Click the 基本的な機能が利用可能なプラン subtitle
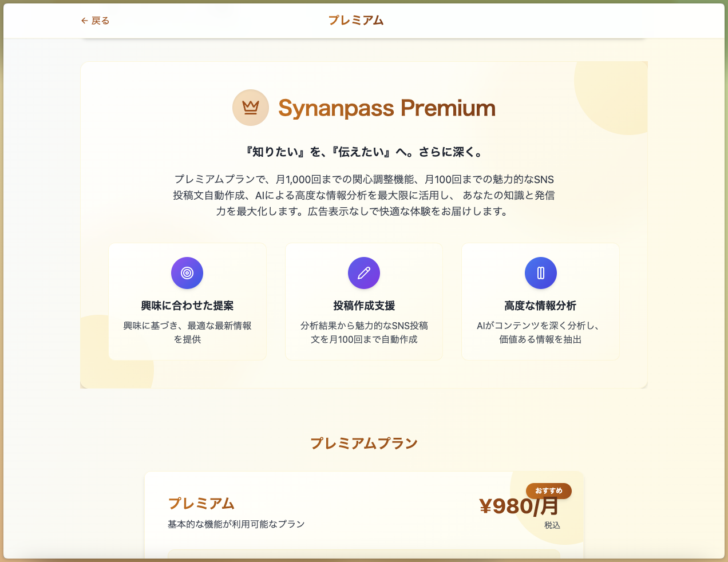The width and height of the screenshot is (728, 562). pos(236,524)
